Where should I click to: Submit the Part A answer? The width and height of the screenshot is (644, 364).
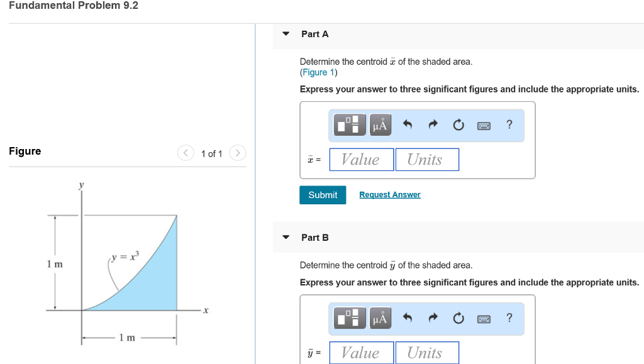pyautogui.click(x=322, y=195)
